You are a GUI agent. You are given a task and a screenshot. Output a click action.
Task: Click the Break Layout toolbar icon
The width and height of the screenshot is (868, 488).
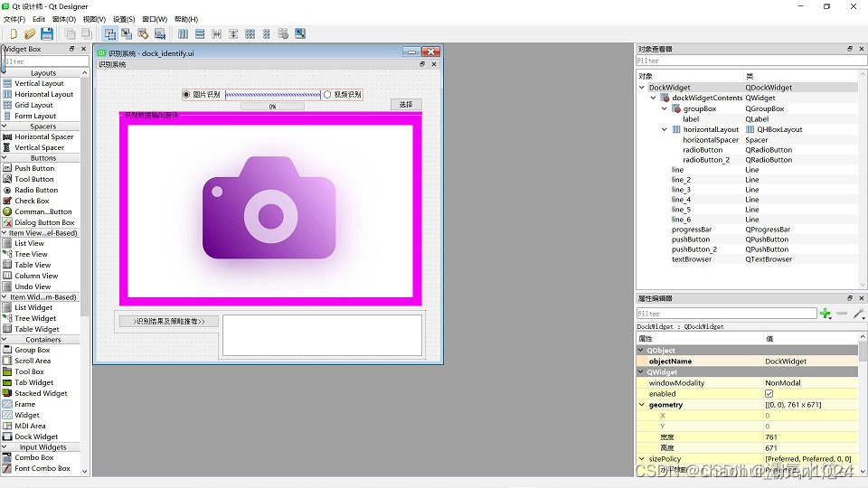283,33
